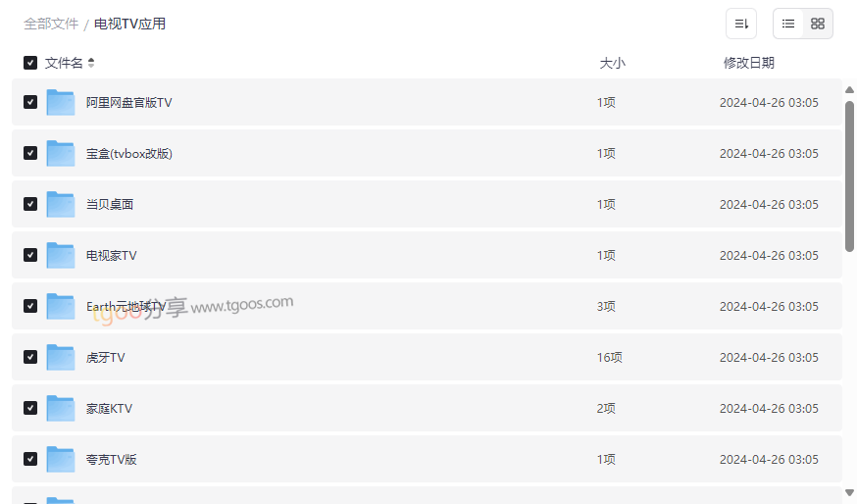Toggle the Earth元地球TV row checkbox

(30, 306)
